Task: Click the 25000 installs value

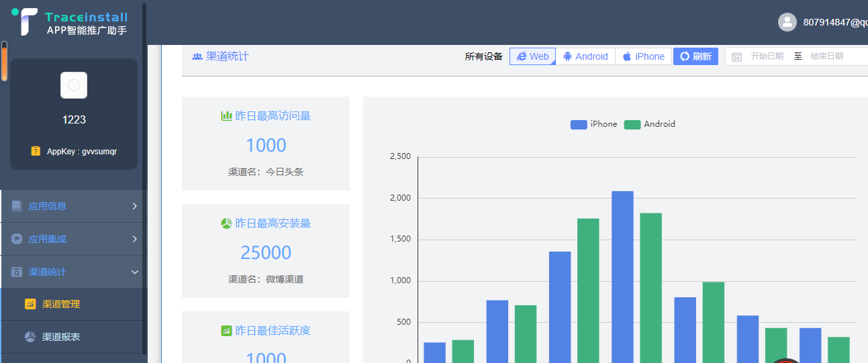Action: [266, 252]
